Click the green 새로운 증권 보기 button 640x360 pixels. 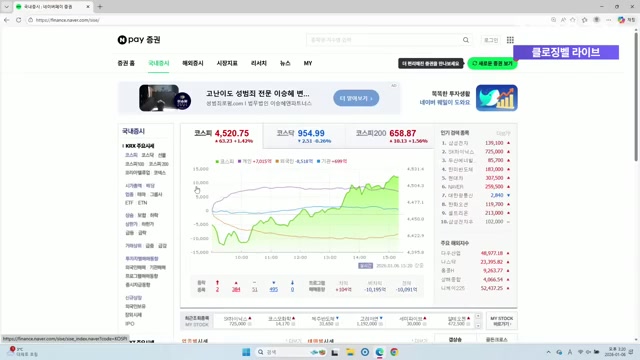click(x=492, y=64)
